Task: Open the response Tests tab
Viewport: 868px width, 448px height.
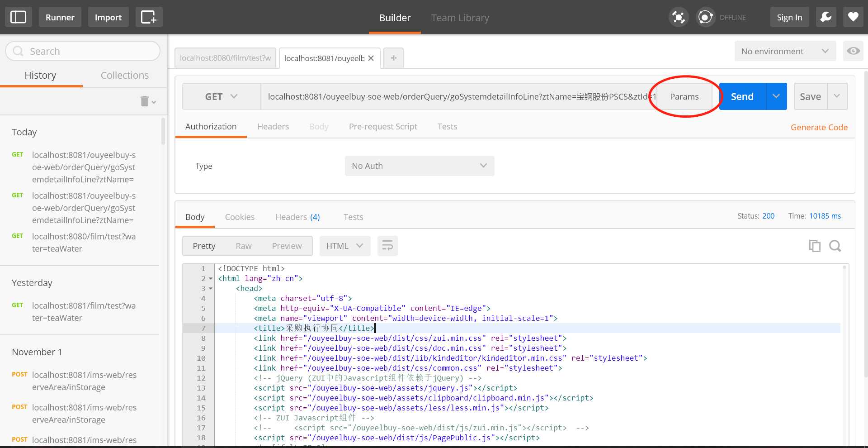Action: (x=353, y=217)
